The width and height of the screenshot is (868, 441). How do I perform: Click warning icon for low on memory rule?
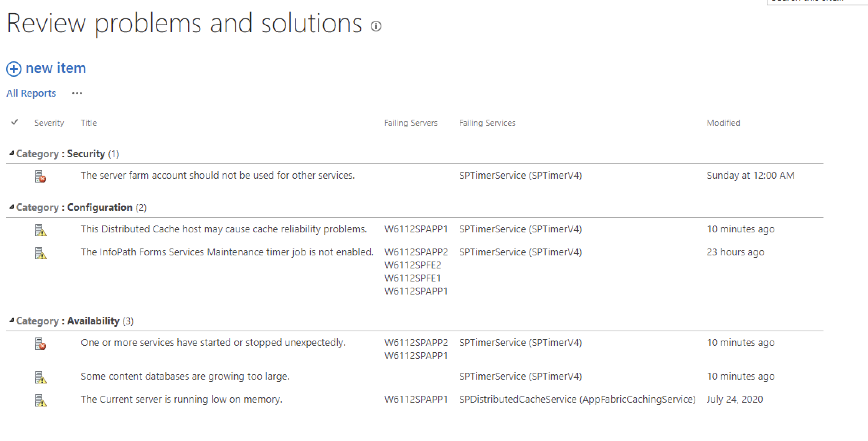41,401
